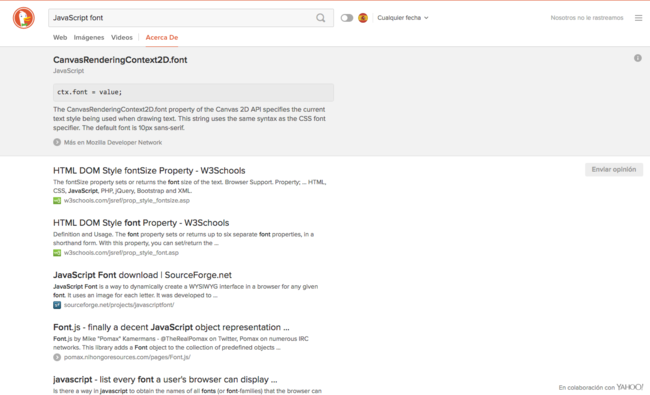Image resolution: width=650 pixels, height=395 pixels.
Task: Open JavaScript Font download SourceForge result
Action: (x=142, y=275)
